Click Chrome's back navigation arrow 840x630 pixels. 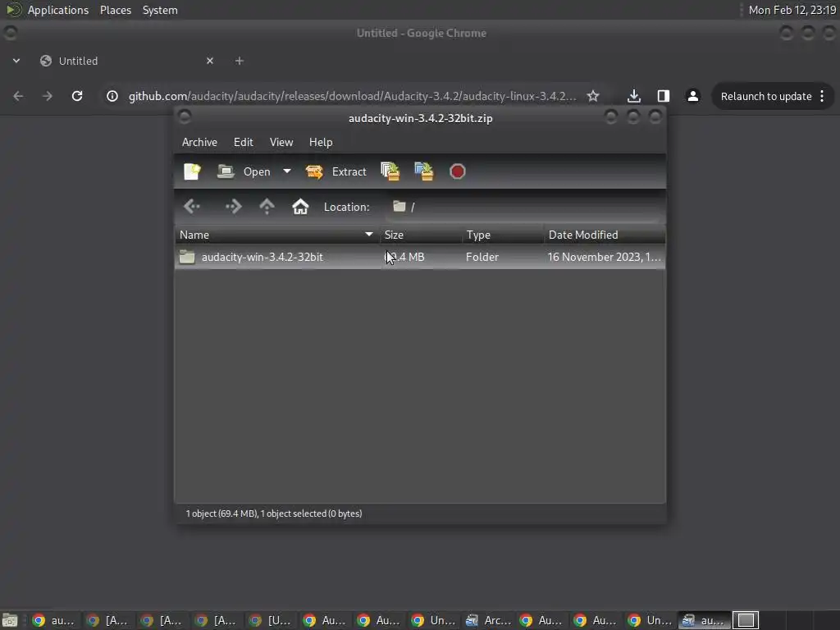tap(18, 96)
